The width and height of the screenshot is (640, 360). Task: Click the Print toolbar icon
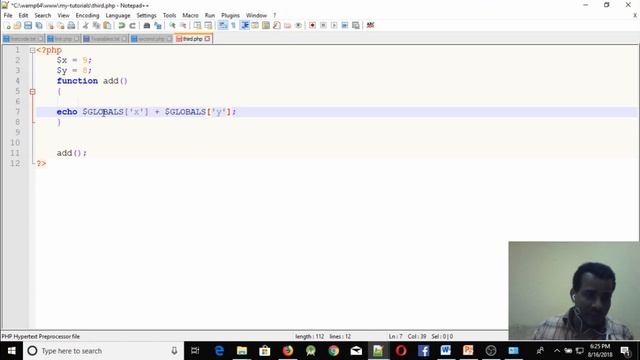pyautogui.click(x=71, y=26)
